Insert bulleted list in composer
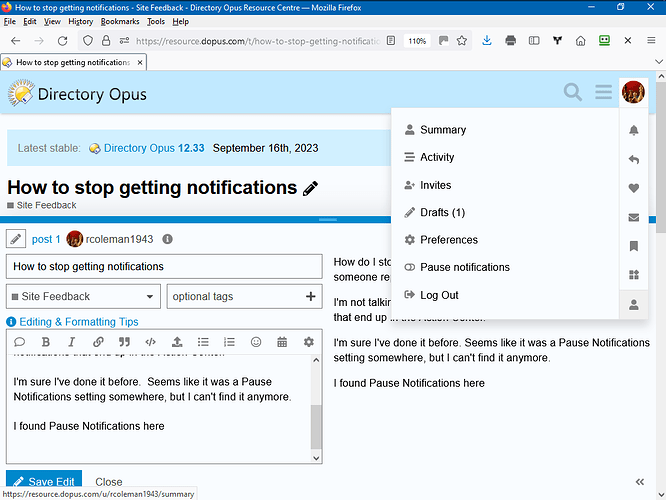This screenshot has width=666, height=500. 203,342
